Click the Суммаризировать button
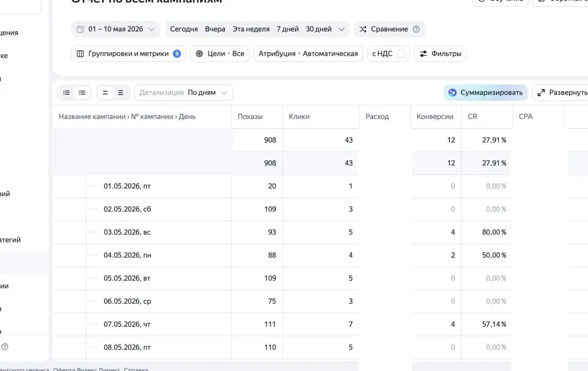 point(486,93)
